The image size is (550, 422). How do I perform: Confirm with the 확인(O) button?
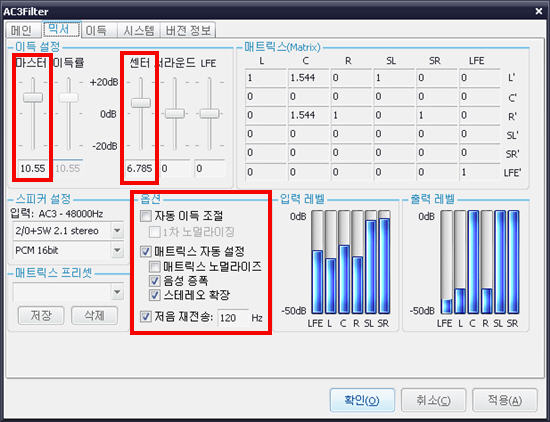362,400
